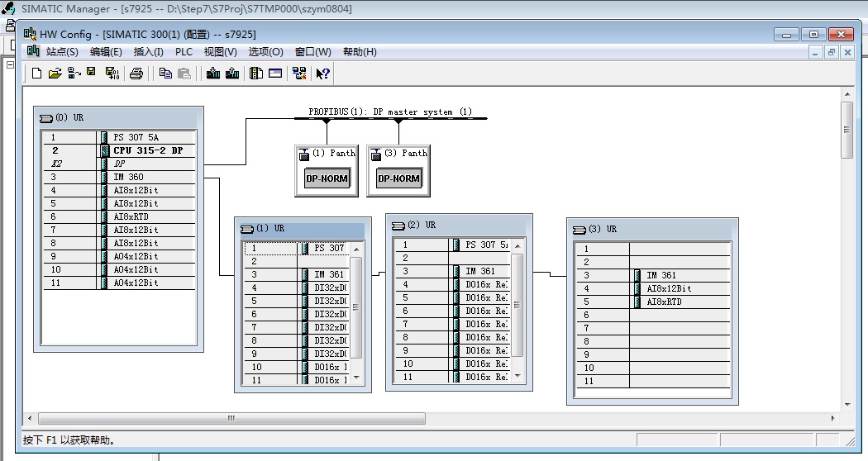The image size is (868, 461).
Task: Click the Download to Module icon
Action: (x=213, y=73)
